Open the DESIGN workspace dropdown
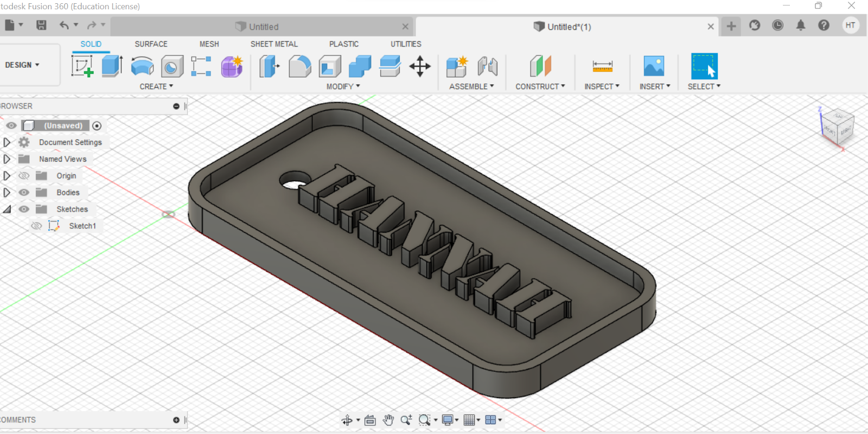Screen dimensions: 868x434 (x=22, y=65)
